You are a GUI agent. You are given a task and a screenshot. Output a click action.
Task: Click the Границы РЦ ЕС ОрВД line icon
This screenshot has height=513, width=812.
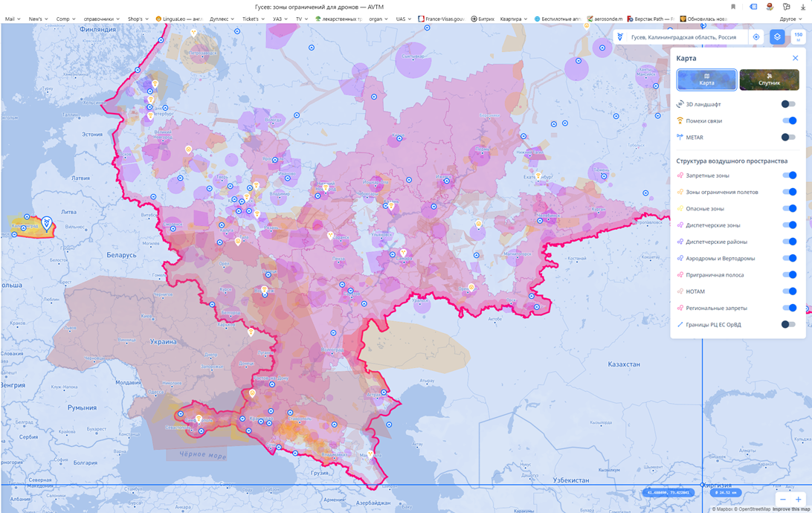(680, 325)
